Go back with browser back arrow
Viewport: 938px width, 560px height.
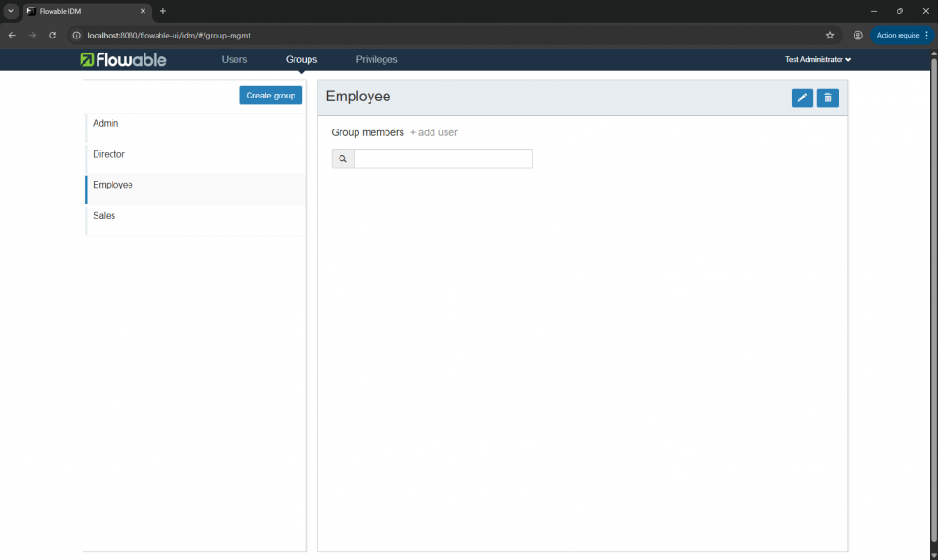click(x=12, y=35)
